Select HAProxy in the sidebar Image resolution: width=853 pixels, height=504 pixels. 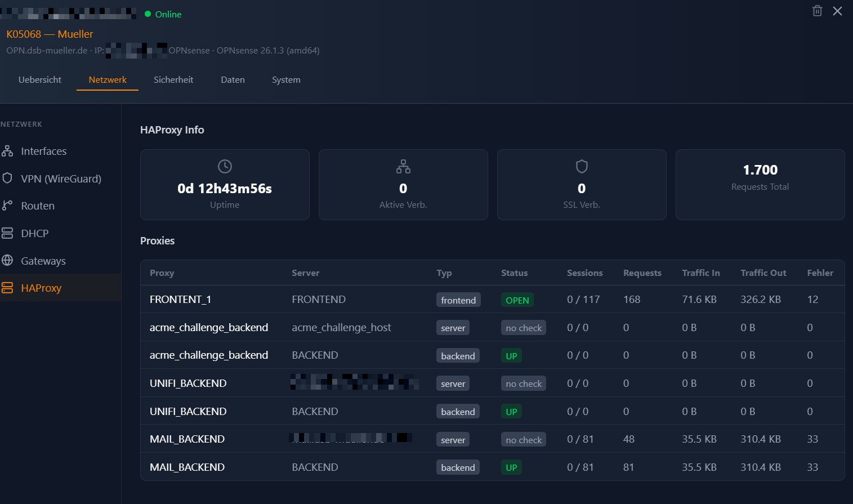60,288
